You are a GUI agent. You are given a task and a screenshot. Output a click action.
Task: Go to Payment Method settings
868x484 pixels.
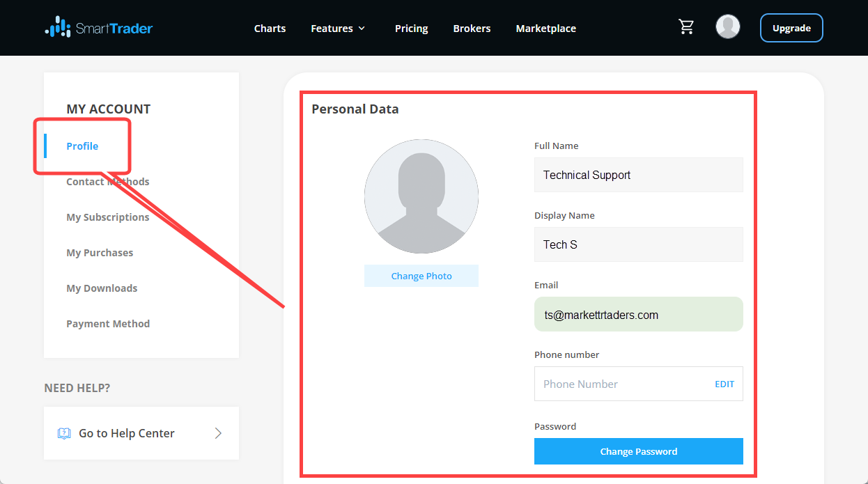pyautogui.click(x=108, y=323)
